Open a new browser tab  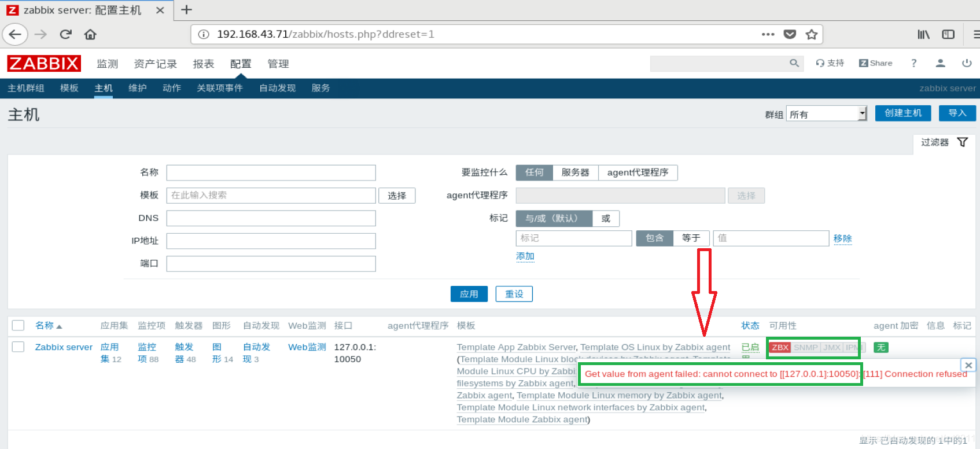click(186, 10)
